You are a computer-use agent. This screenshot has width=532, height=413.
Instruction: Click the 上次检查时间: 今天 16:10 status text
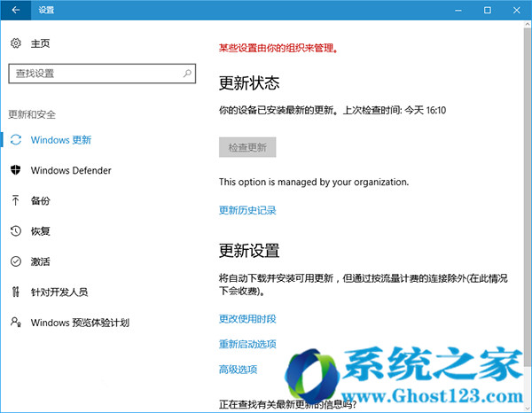point(395,110)
